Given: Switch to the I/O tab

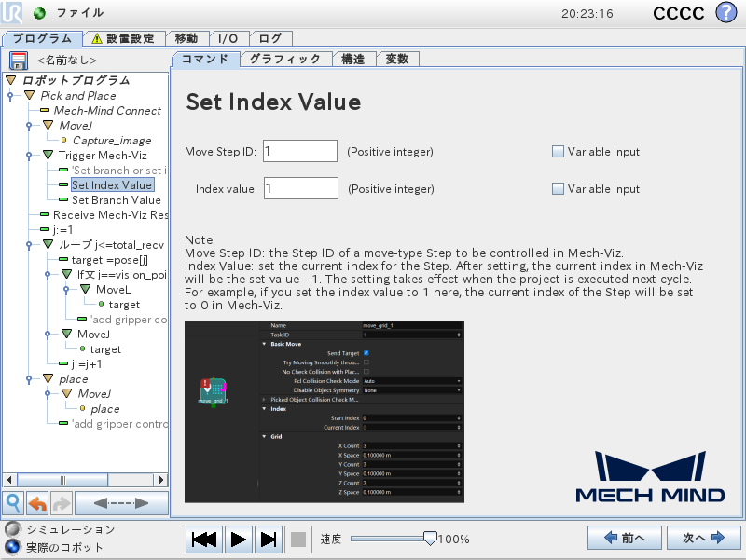Looking at the screenshot, I should coord(228,38).
